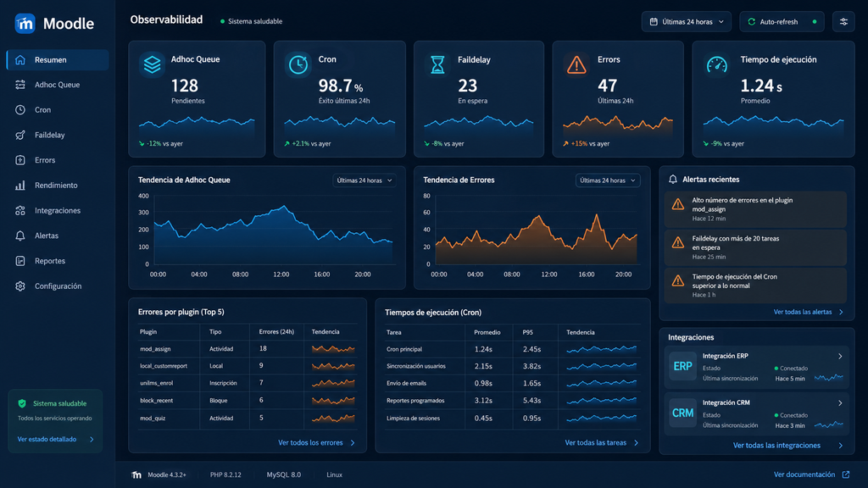Click mod_assign orange trend sparkline

(x=333, y=349)
